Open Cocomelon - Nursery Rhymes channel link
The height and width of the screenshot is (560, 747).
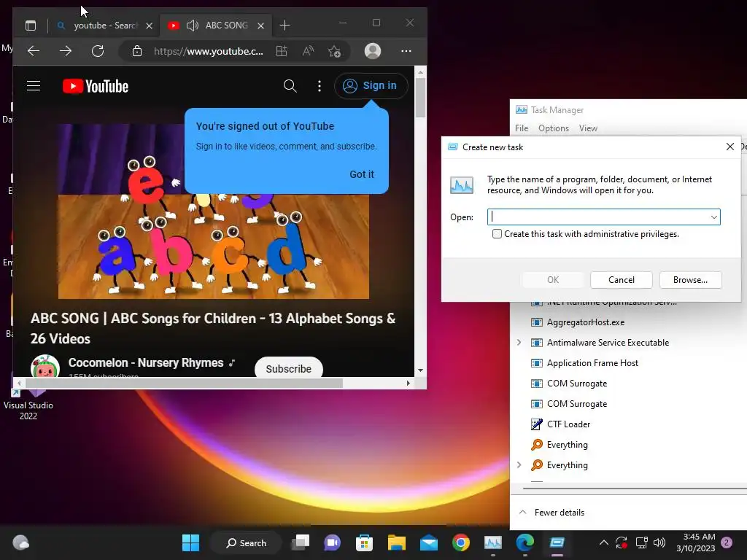click(x=146, y=363)
